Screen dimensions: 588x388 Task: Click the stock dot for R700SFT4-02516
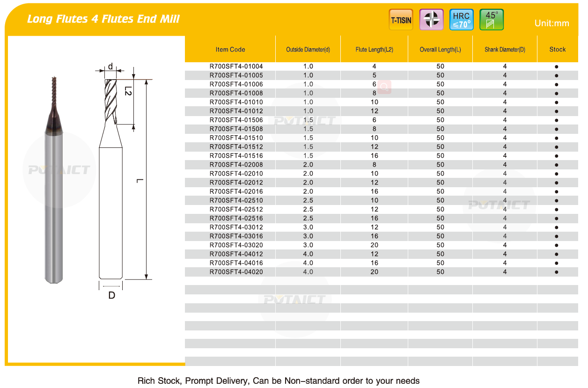click(x=556, y=219)
